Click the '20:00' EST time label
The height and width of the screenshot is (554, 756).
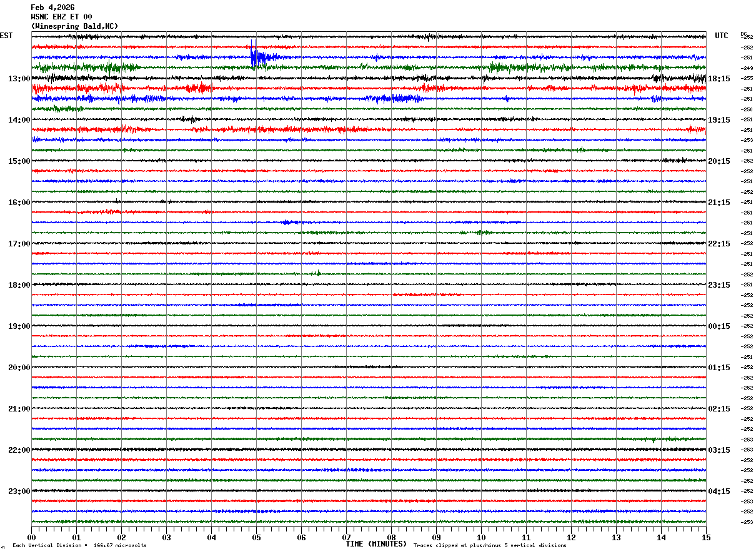[19, 368]
